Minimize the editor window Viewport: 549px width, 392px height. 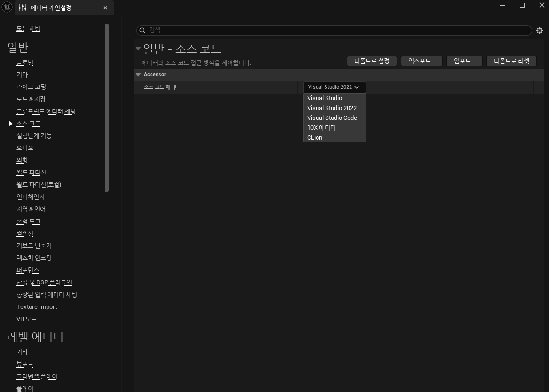click(502, 5)
